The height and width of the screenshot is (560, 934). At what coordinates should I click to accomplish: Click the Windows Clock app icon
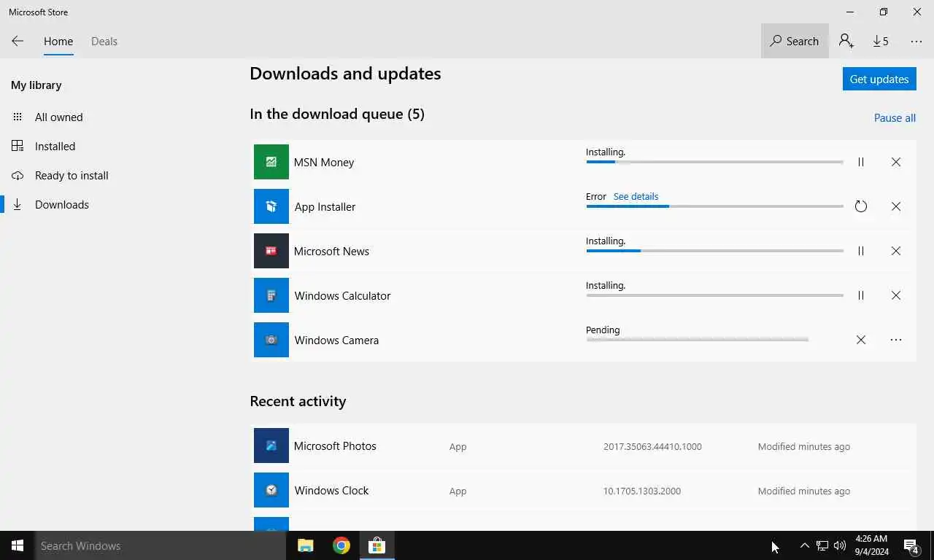coord(271,490)
